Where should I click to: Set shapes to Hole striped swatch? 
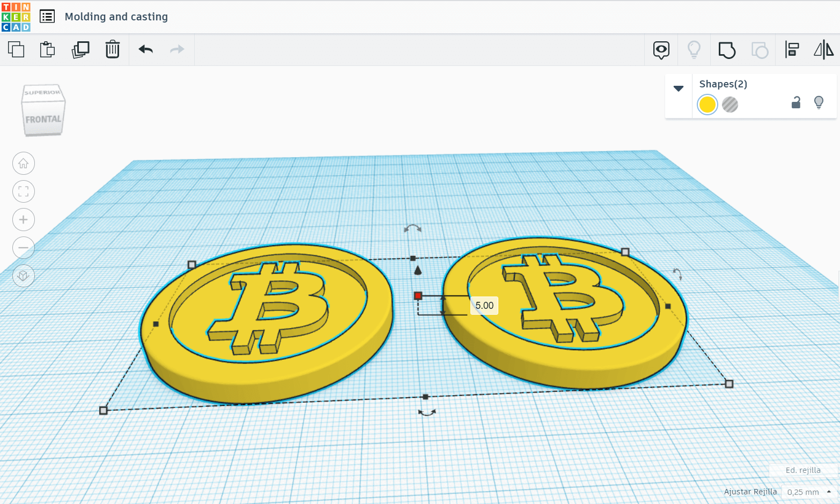click(730, 105)
